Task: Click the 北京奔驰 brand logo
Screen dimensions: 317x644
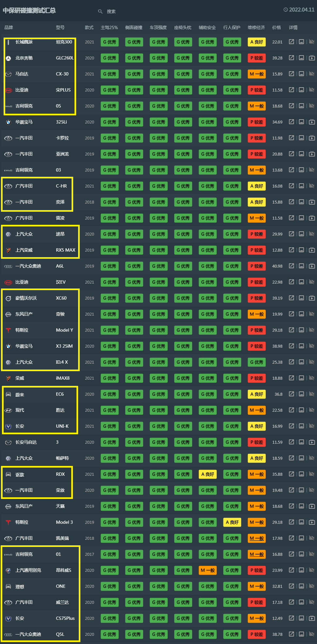Action: (8, 58)
